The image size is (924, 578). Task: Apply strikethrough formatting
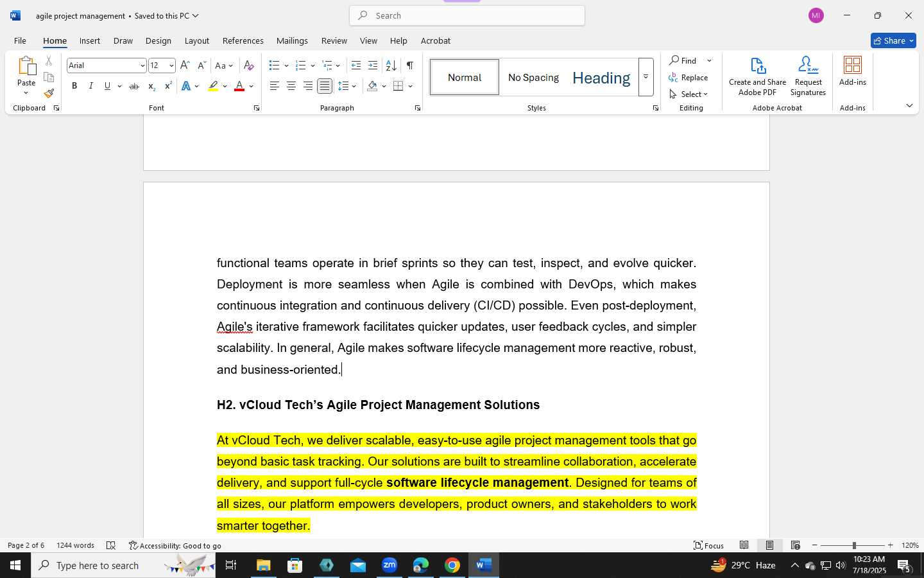click(x=133, y=86)
